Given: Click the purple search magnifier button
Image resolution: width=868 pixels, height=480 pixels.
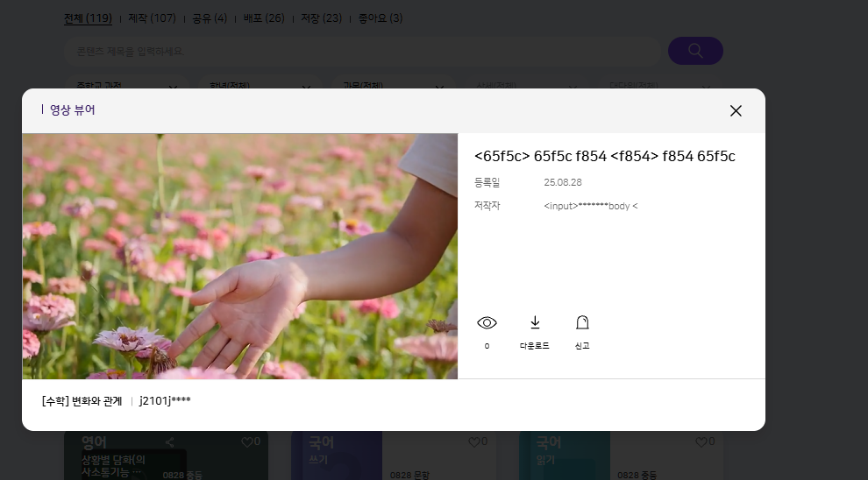Looking at the screenshot, I should pos(695,51).
